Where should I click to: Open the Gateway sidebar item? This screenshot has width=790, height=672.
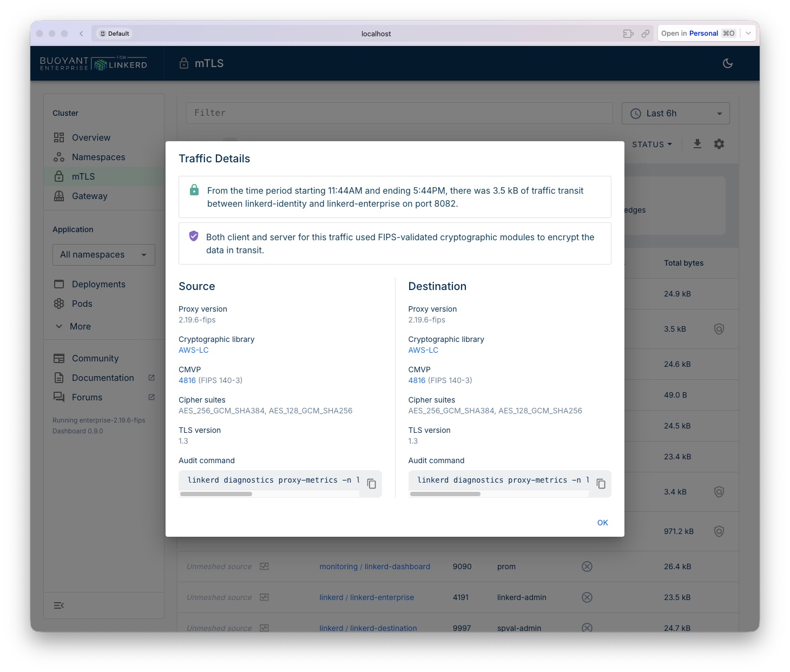pos(89,196)
